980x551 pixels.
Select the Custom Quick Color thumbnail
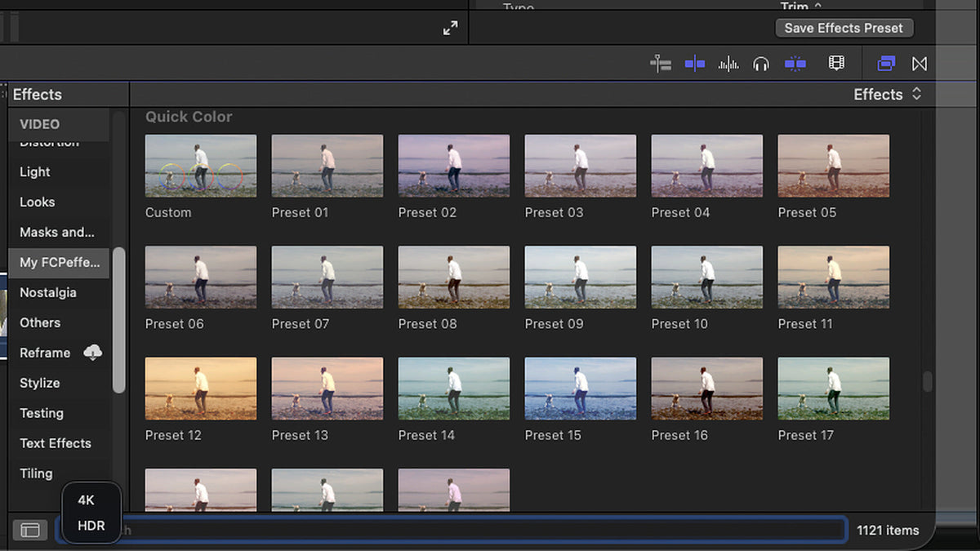[x=201, y=166]
